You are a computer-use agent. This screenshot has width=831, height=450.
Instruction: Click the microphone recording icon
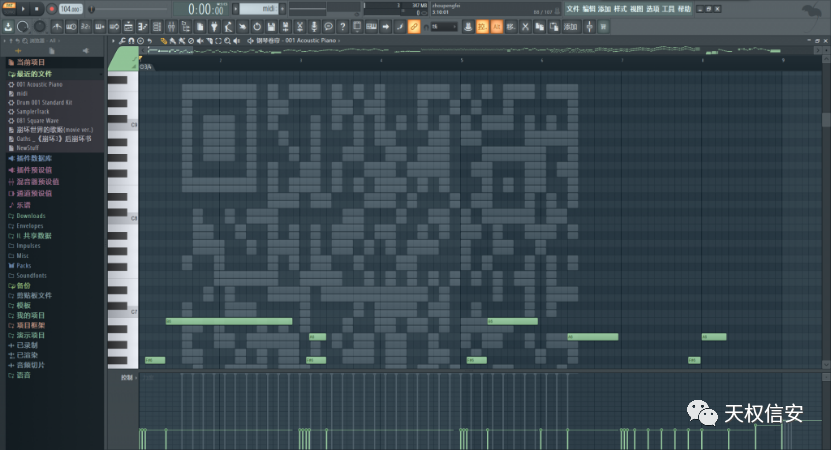pyautogui.click(x=315, y=26)
